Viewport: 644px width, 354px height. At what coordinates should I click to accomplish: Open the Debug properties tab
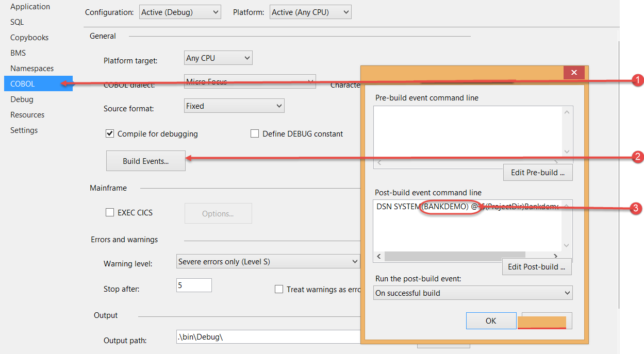click(22, 99)
